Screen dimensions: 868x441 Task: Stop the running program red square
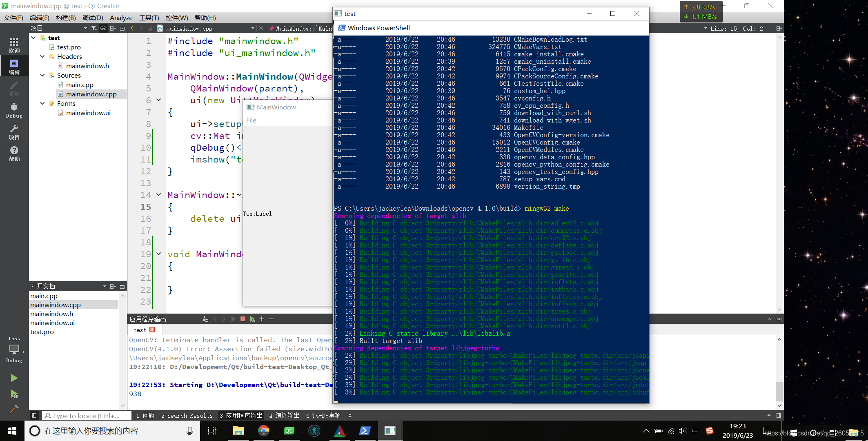(243, 319)
